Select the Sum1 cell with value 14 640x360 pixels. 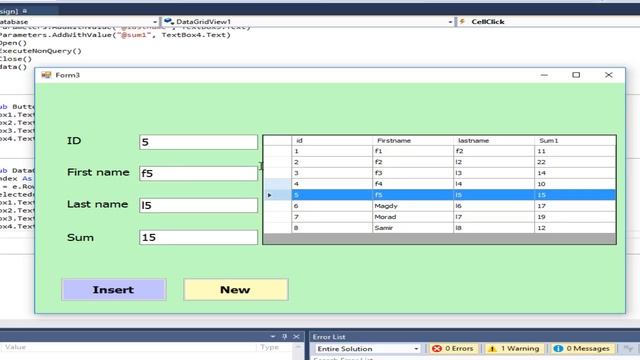pyautogui.click(x=575, y=173)
